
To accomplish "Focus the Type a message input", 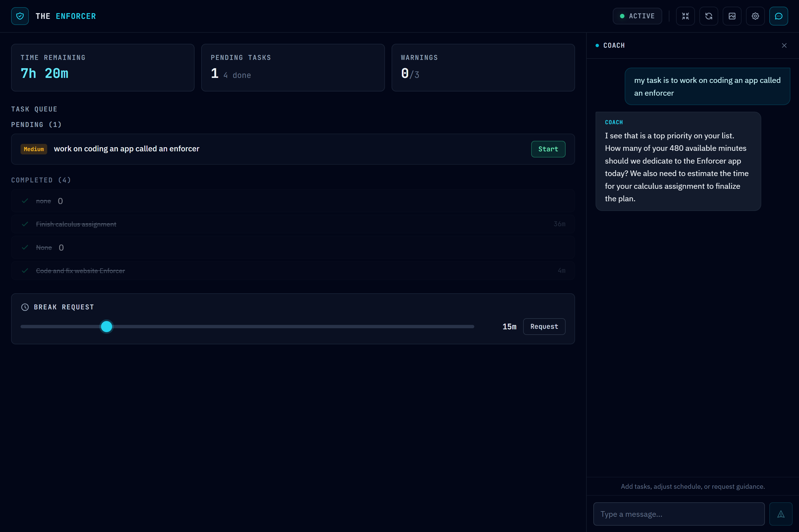I will tap(679, 514).
